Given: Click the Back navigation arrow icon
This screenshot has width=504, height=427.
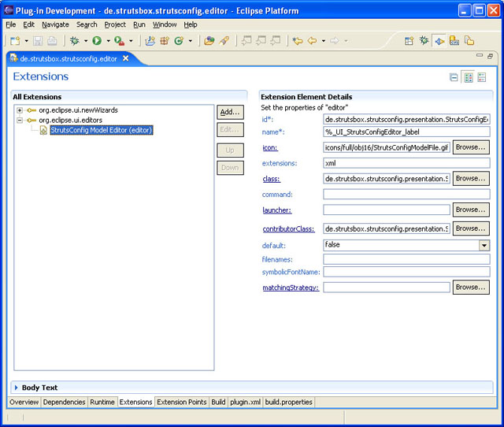Looking at the screenshot, I should pyautogui.click(x=312, y=41).
